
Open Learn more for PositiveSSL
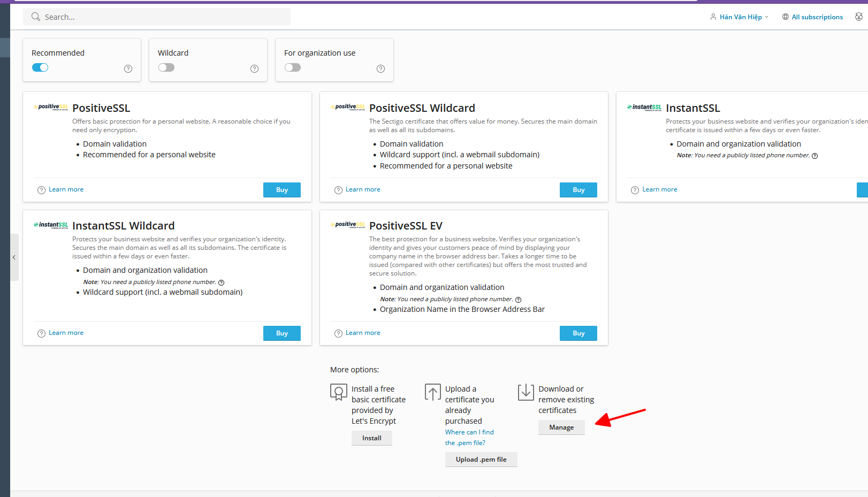click(66, 189)
